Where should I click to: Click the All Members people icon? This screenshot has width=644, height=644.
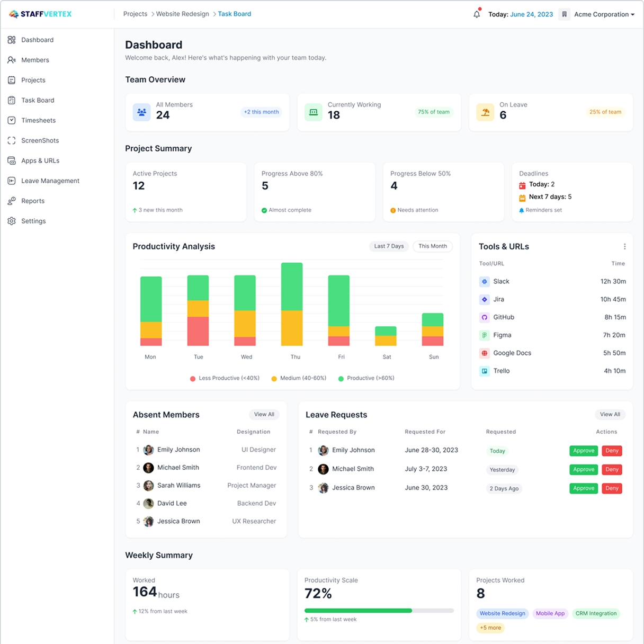[141, 112]
